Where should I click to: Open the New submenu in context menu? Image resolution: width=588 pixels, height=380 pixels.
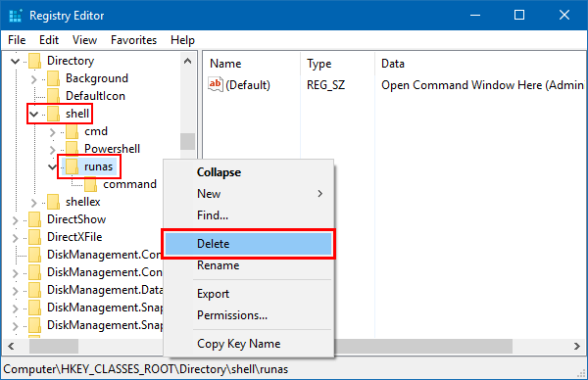pos(248,194)
